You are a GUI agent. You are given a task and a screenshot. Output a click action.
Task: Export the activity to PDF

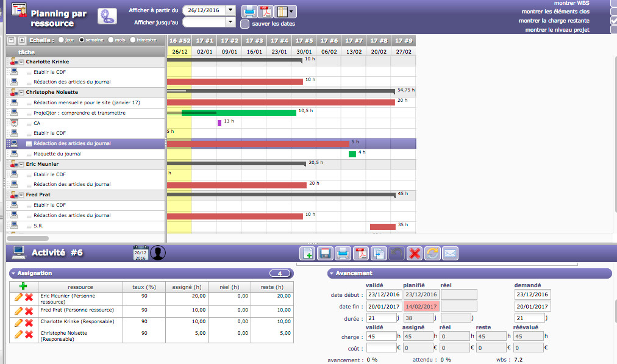pyautogui.click(x=360, y=253)
